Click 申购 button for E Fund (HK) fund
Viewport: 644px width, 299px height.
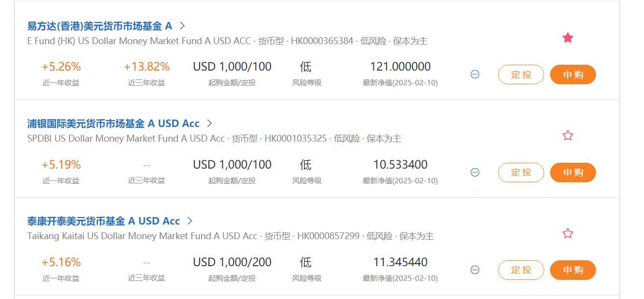pos(573,75)
